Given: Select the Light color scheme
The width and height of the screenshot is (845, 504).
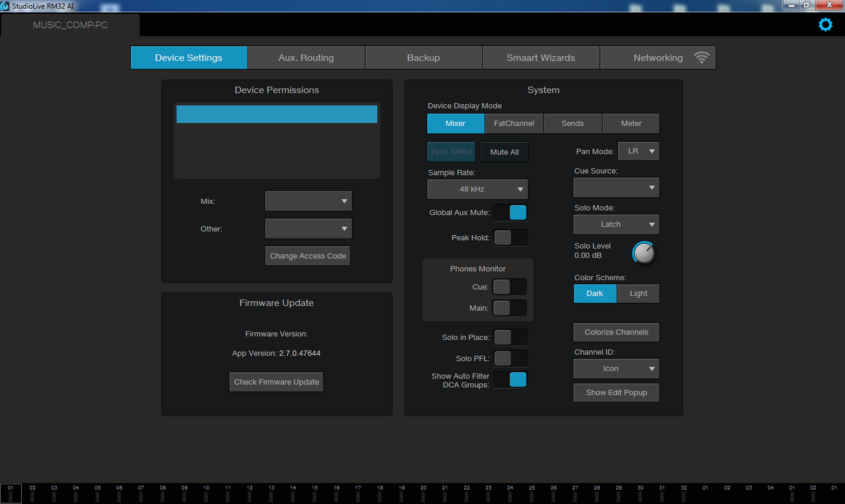Looking at the screenshot, I should [638, 294].
